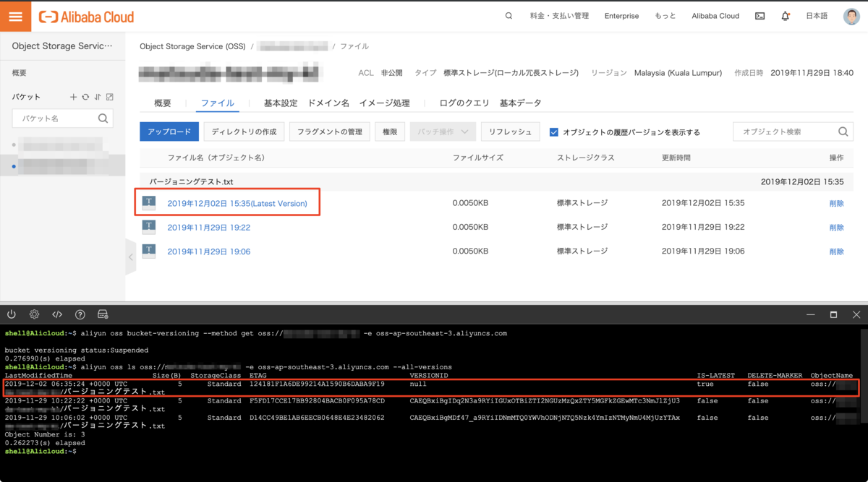This screenshot has height=482, width=868.
Task: Sort the bucket list
Action: point(98,97)
